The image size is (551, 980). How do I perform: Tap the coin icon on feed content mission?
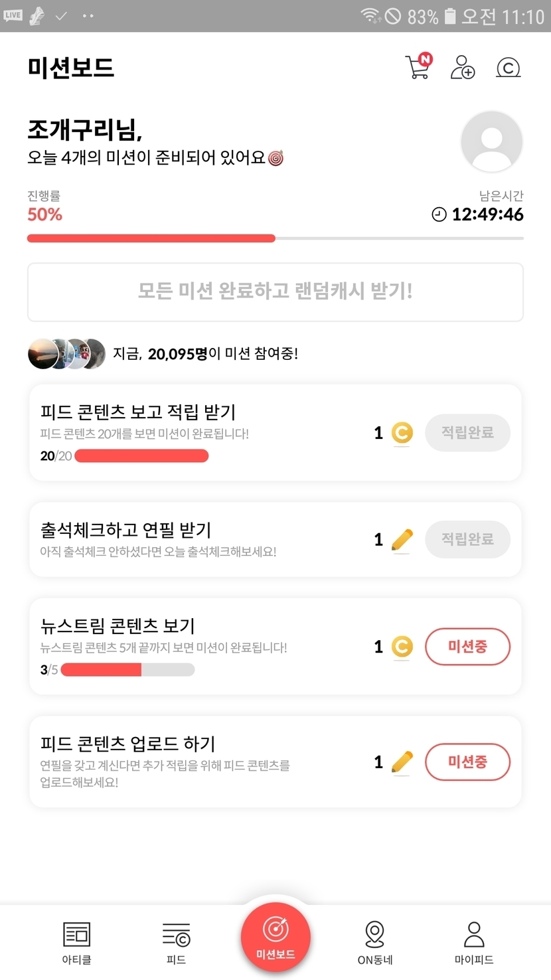(x=402, y=434)
